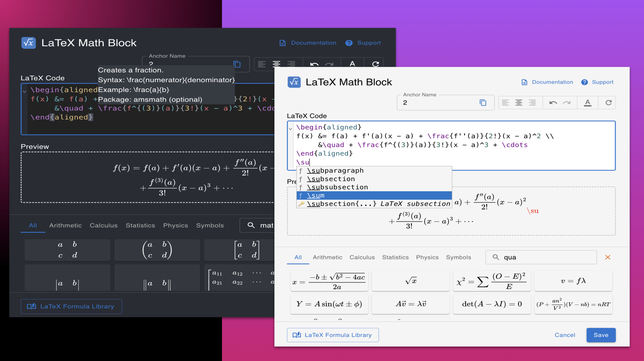The image size is (644, 361).
Task: Open the text color control
Action: (587, 102)
